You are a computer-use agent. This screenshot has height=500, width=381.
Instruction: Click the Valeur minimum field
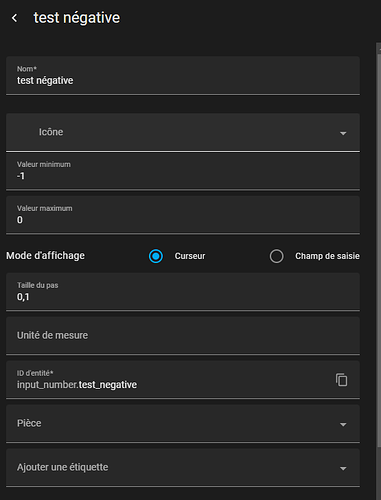pyautogui.click(x=183, y=171)
